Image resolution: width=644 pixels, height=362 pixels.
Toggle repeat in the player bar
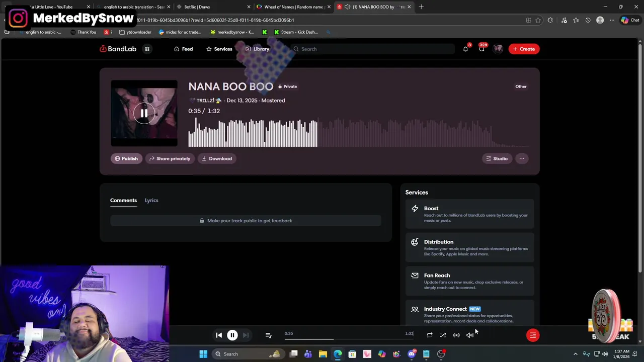coord(430,335)
